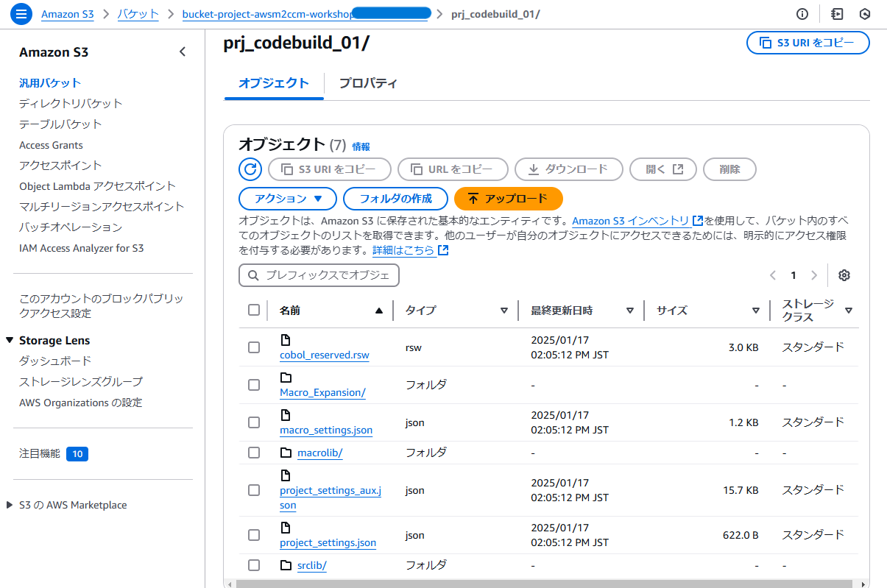Click the file icon for macro_settings.json
The height and width of the screenshot is (588, 887).
[286, 415]
